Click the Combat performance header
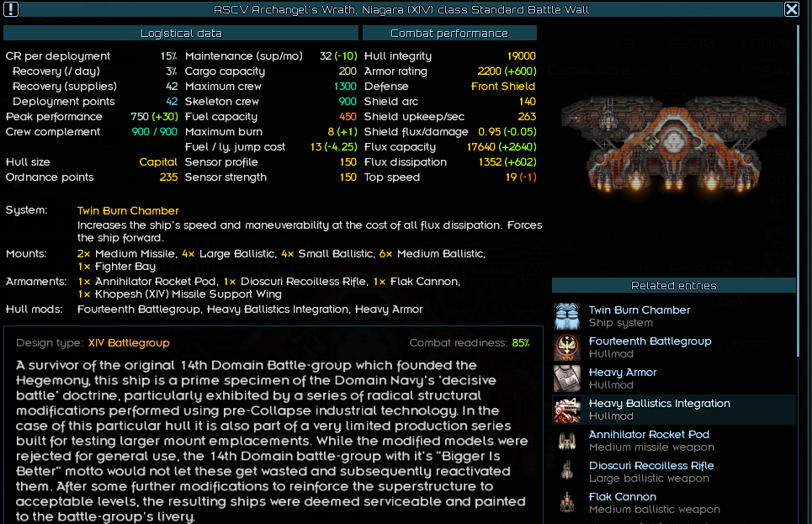The image size is (812, 524). [449, 33]
